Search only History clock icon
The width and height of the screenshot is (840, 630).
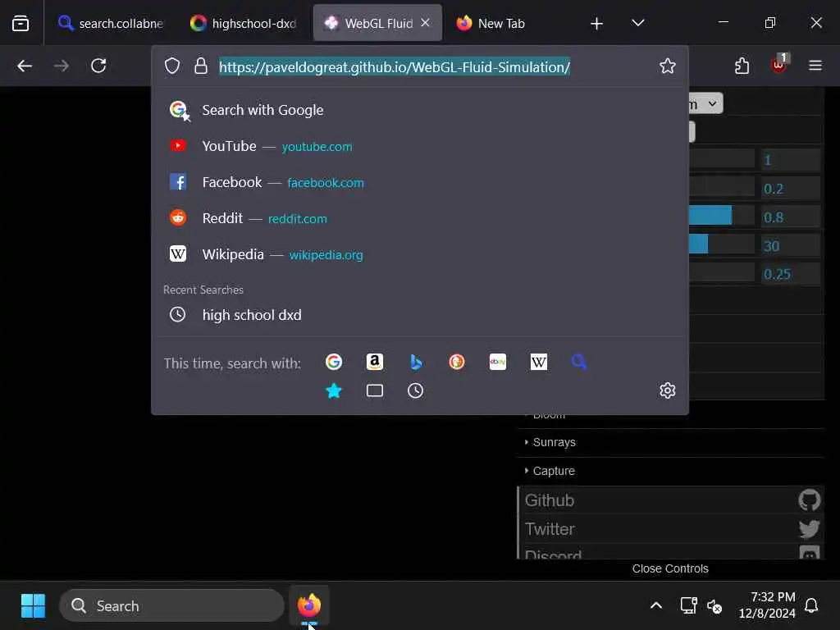[416, 390]
